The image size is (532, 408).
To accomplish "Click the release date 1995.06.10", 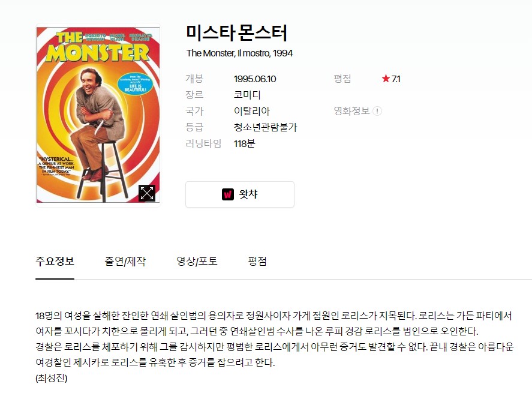I will click(255, 79).
